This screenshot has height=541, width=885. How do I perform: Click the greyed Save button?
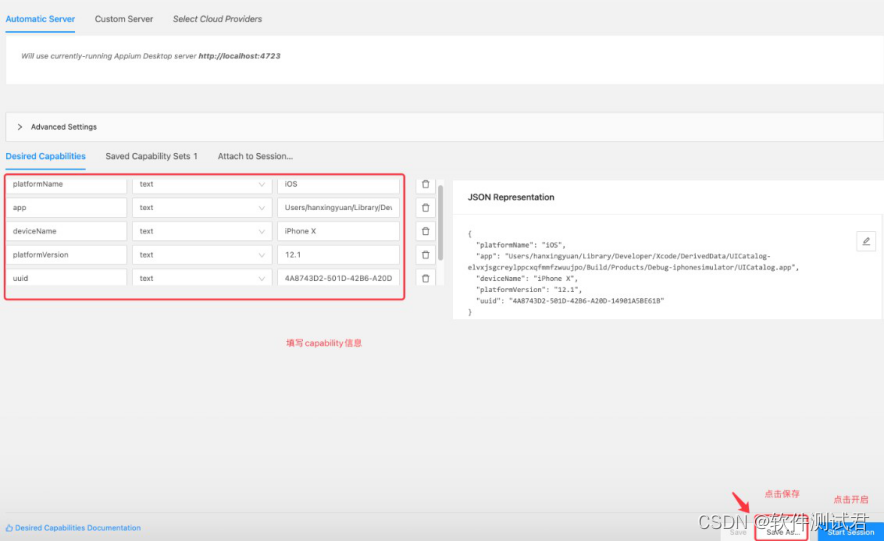(738, 532)
